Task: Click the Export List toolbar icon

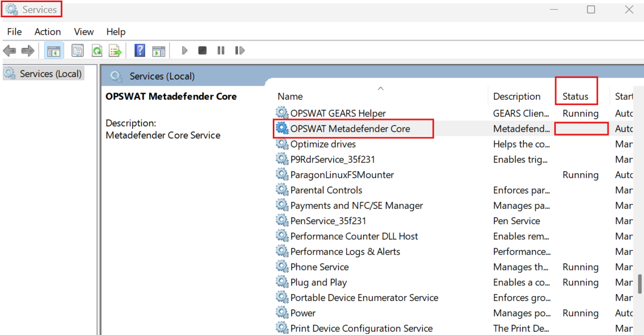Action: point(116,51)
